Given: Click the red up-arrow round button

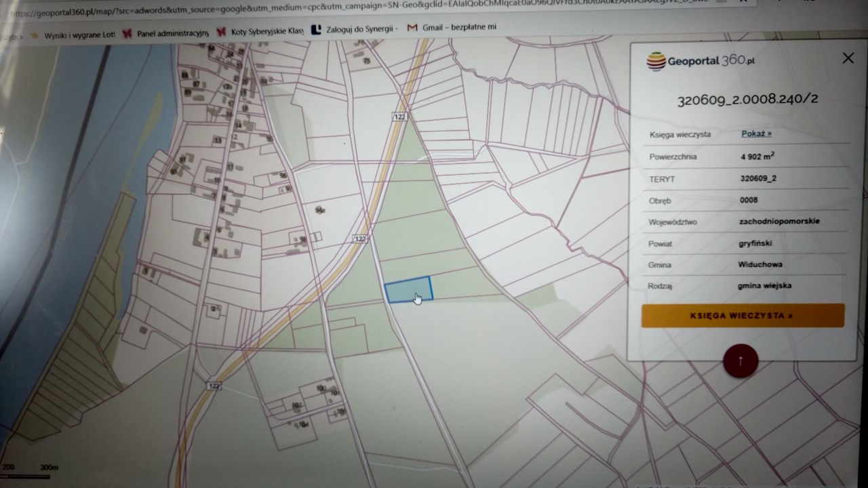Looking at the screenshot, I should [740, 361].
